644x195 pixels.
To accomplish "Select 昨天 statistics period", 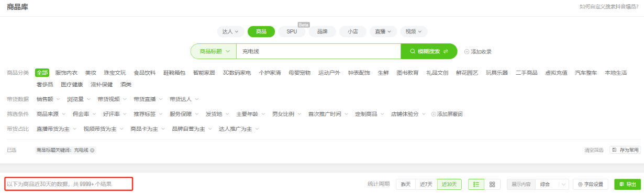I will click(406, 185).
